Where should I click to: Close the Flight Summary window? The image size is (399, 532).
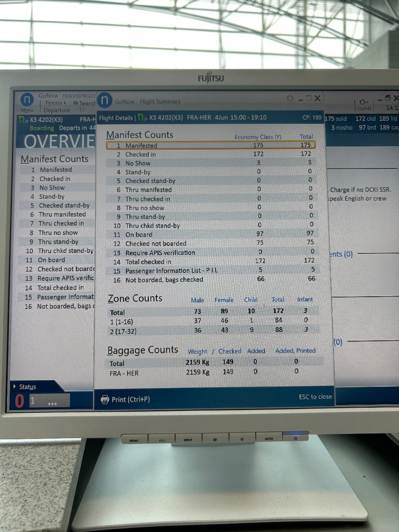coord(318,98)
